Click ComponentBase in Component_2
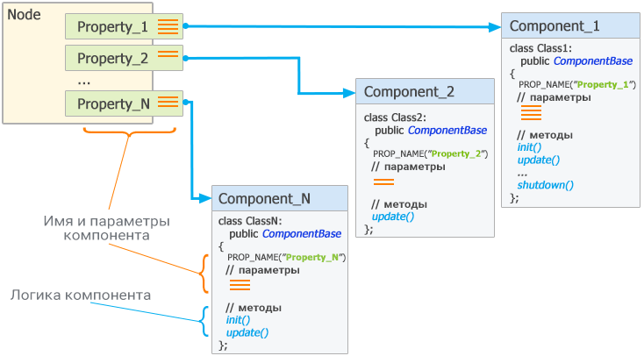This screenshot has height=356, width=644. 447,130
